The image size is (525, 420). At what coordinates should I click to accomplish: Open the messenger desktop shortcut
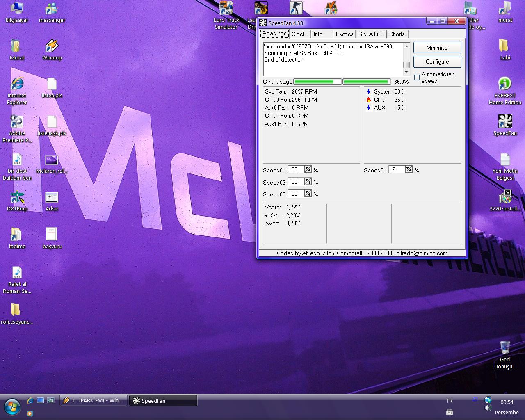click(52, 12)
